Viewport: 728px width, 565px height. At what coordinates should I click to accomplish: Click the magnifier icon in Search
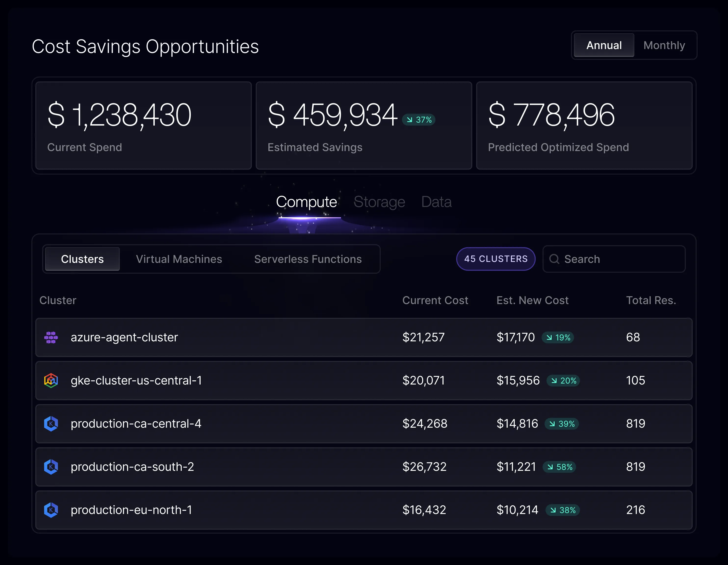point(554,259)
